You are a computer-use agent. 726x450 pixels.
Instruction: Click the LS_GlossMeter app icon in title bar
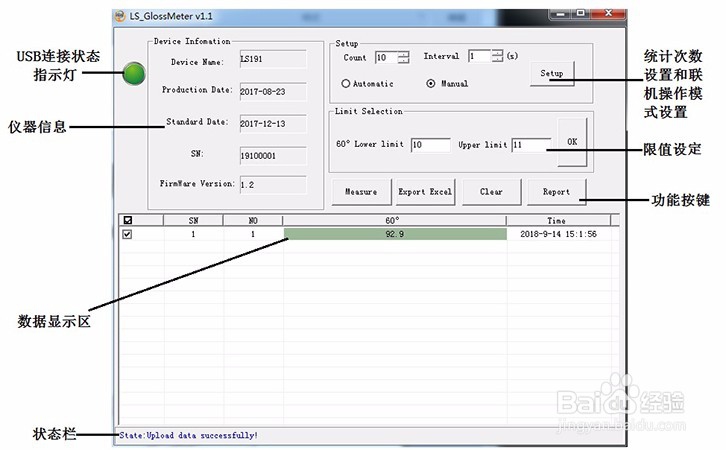tap(120, 16)
